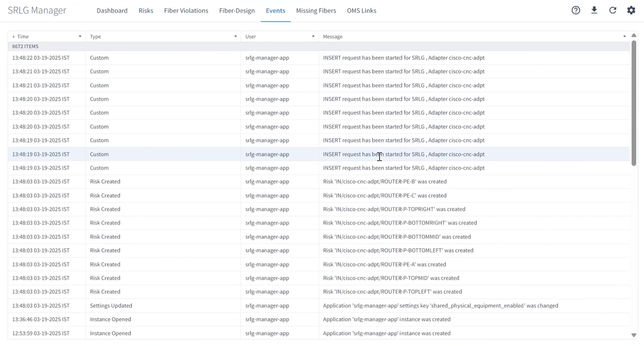Select the ROUTER-PE-A was created message
The image size is (644, 346).
384,265
